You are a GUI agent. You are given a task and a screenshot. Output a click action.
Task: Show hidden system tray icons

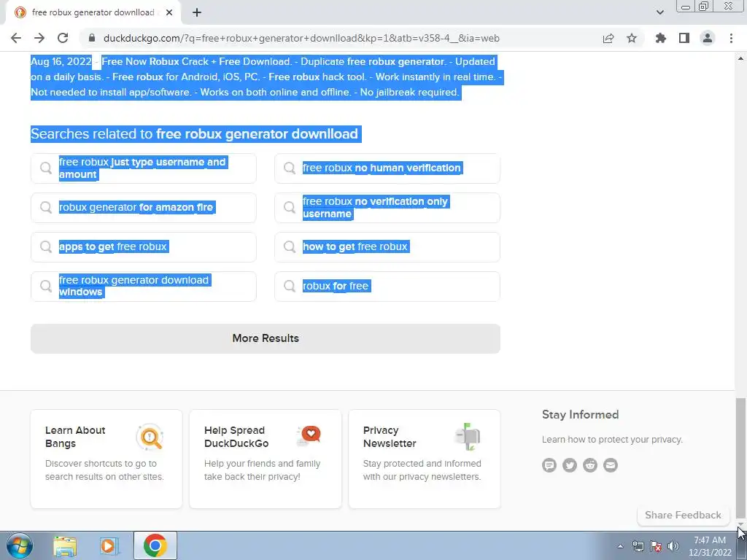point(620,546)
